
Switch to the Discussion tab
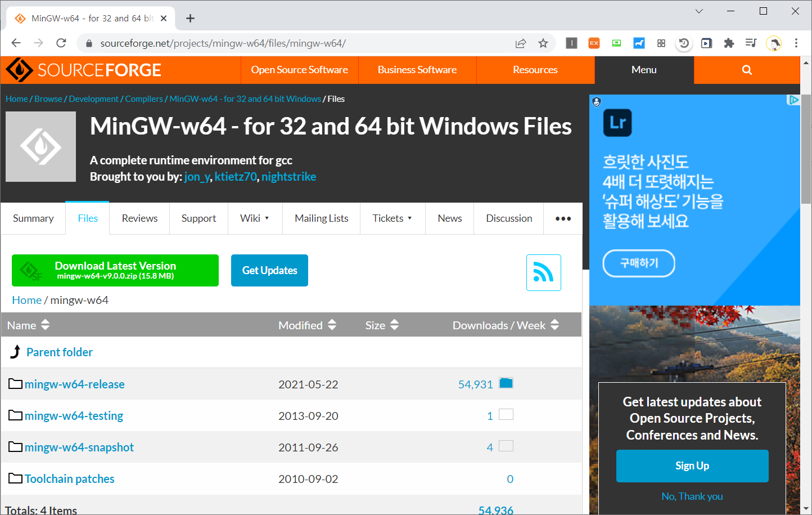(x=509, y=218)
